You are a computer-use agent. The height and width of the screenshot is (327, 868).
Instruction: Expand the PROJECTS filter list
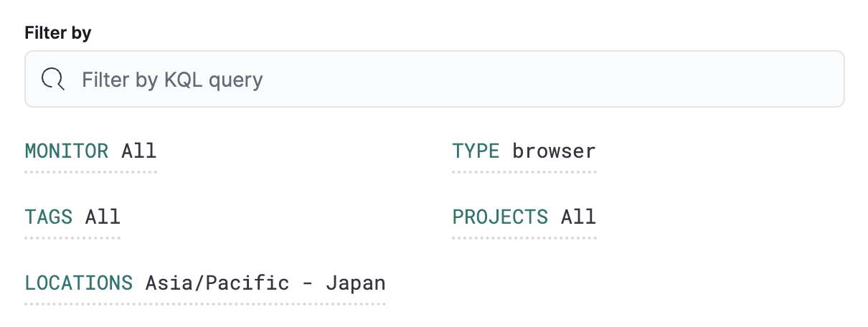click(524, 217)
